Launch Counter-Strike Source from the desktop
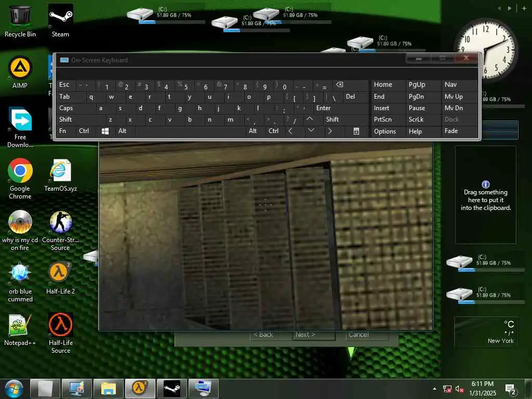 click(x=60, y=231)
